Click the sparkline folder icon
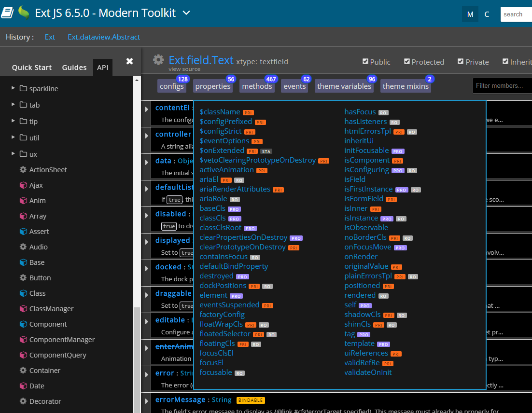This screenshot has width=532, height=413. [x=23, y=88]
